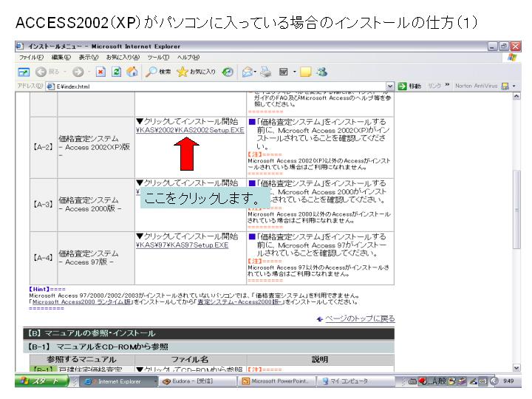
Task: Click the 【A-4】 row label
Action: (x=43, y=258)
